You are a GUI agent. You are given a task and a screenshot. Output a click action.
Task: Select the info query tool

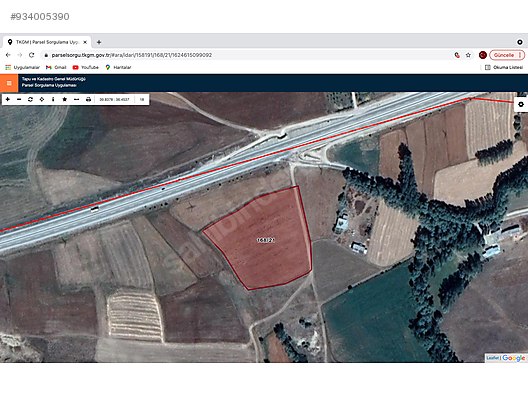click(x=53, y=99)
